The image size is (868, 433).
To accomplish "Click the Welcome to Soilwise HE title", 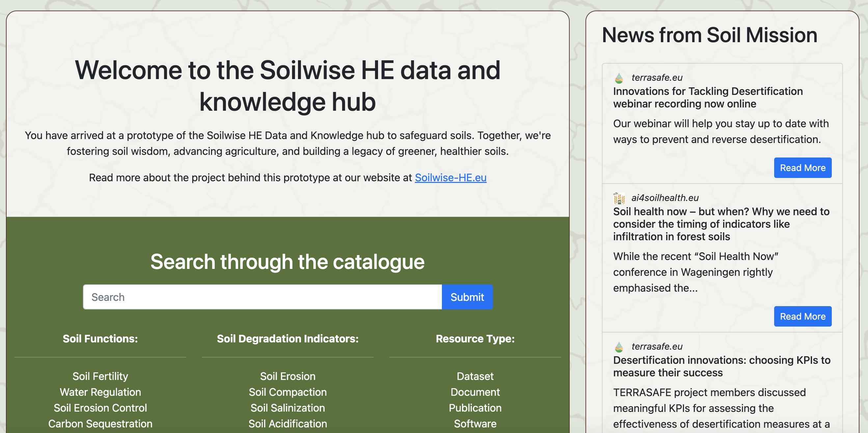I will coord(287,86).
